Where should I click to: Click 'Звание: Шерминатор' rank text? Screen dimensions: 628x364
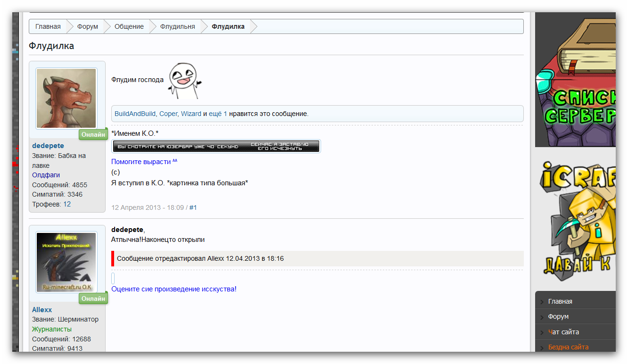(65, 319)
